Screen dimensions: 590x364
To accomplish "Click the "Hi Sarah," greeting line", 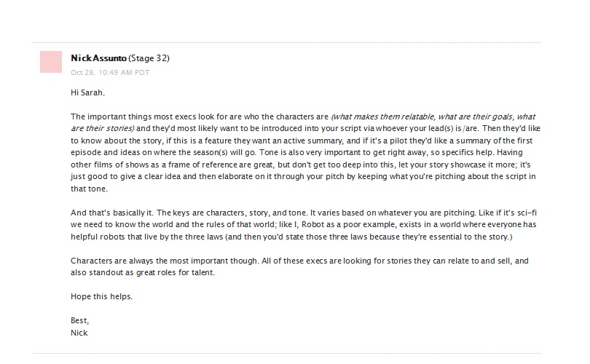I will (87, 92).
